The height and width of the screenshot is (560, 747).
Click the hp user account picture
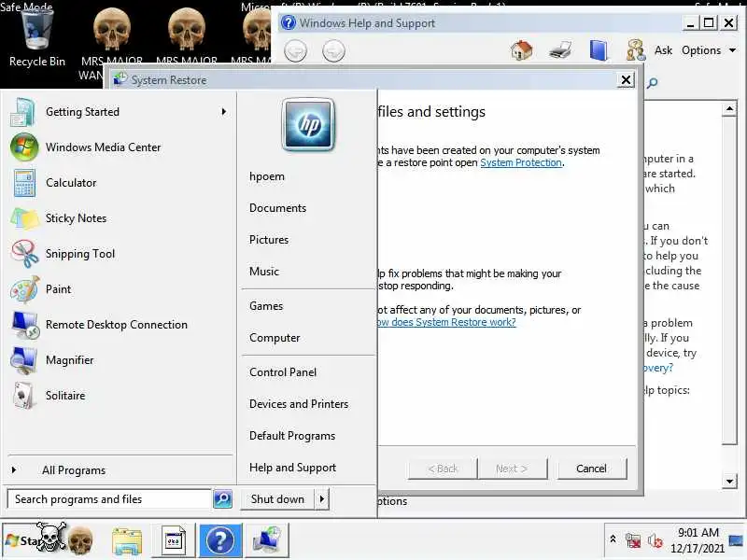308,125
